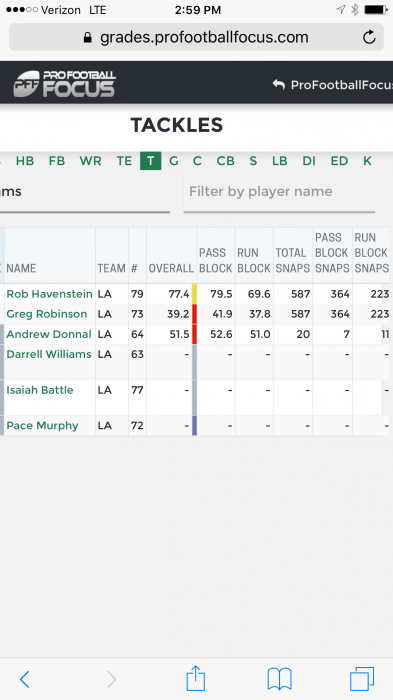The height and width of the screenshot is (700, 393).
Task: Show open tabs with the tabs icon
Action: [362, 679]
